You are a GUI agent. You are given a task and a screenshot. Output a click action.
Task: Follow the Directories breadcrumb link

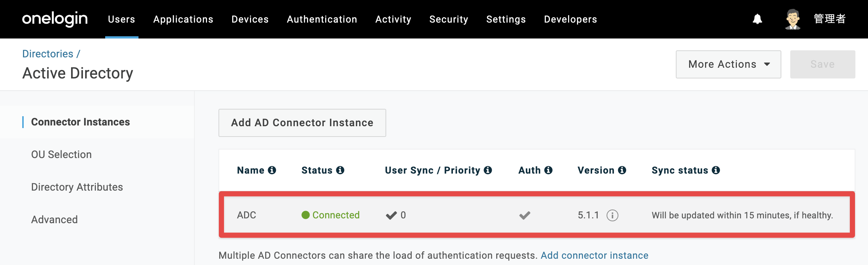tap(48, 54)
